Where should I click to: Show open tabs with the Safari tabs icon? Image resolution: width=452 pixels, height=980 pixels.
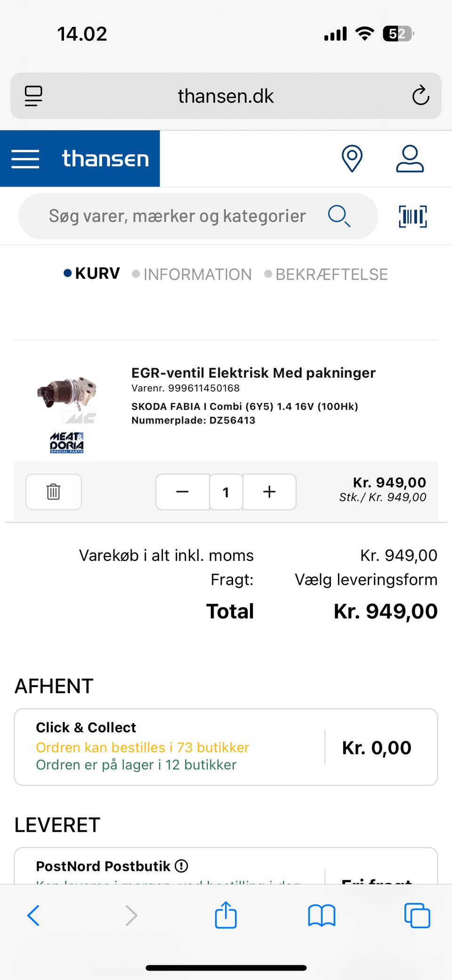tap(417, 915)
